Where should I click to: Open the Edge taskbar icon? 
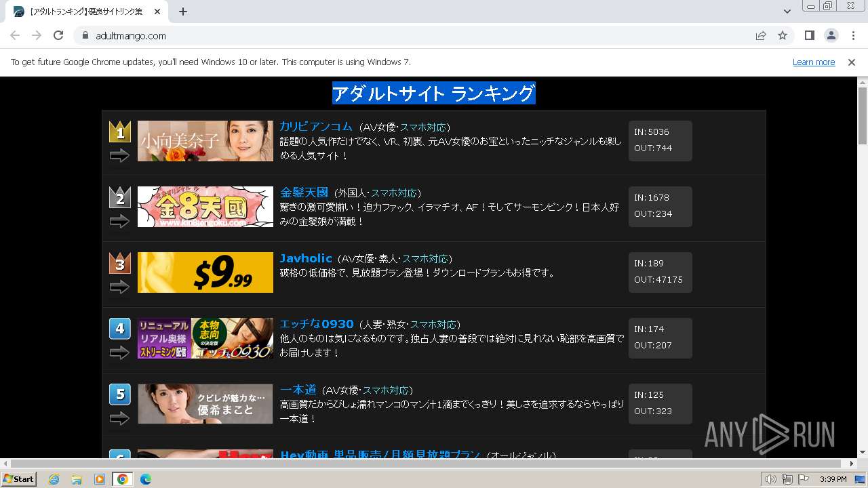coord(146,479)
